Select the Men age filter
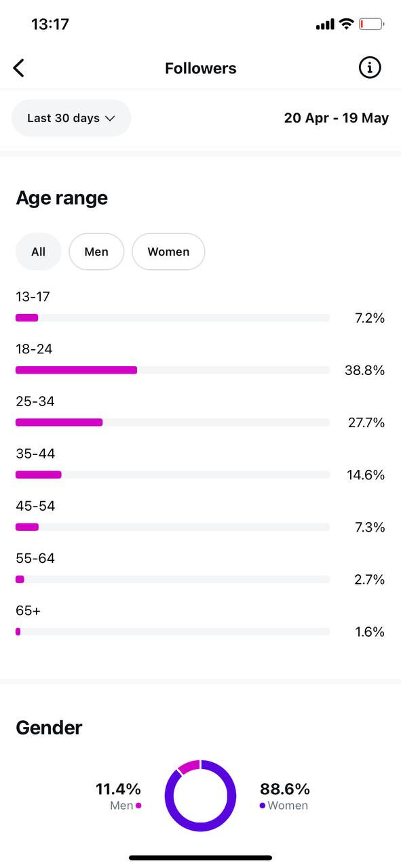The width and height of the screenshot is (401, 868). [x=96, y=252]
